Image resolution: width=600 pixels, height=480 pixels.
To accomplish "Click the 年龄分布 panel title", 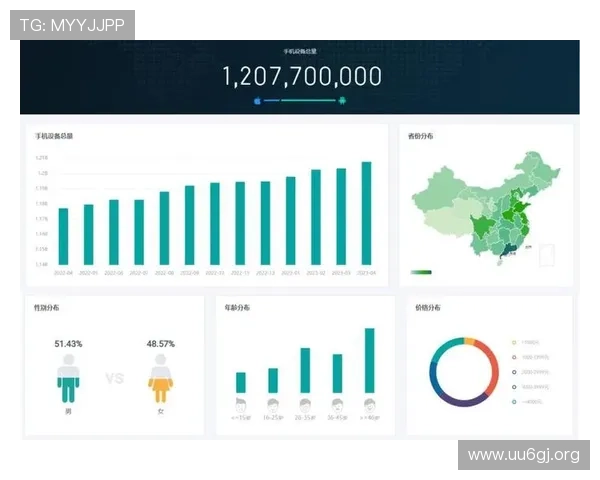I will coord(237,307).
